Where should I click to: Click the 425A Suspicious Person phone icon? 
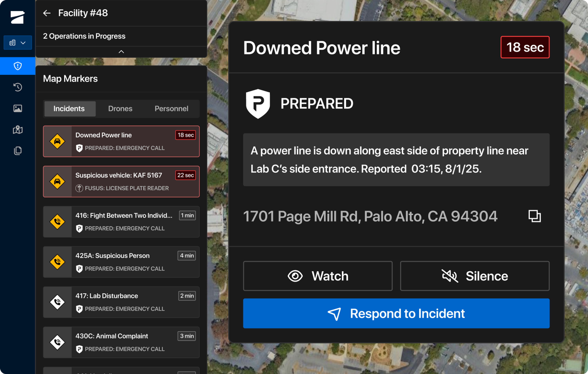point(57,262)
